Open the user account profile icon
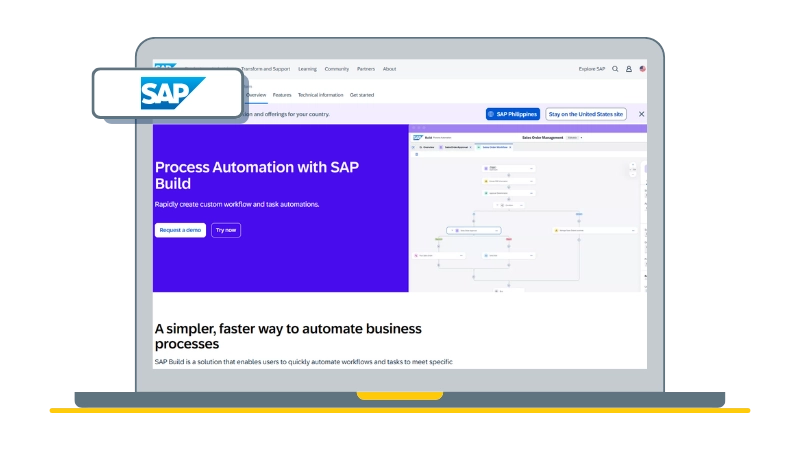Viewport: 800px width, 450px height. tap(629, 69)
